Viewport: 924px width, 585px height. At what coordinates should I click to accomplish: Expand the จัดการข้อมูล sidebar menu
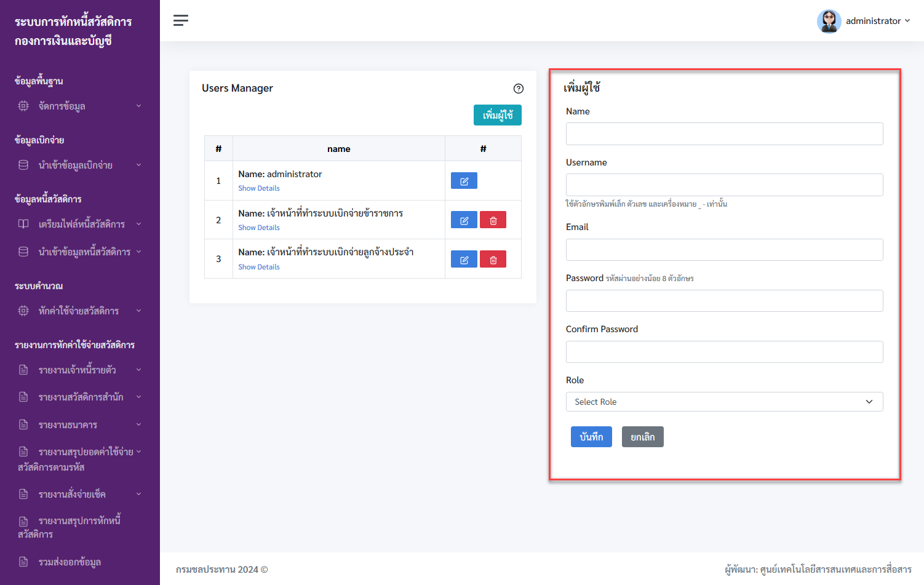[80, 106]
